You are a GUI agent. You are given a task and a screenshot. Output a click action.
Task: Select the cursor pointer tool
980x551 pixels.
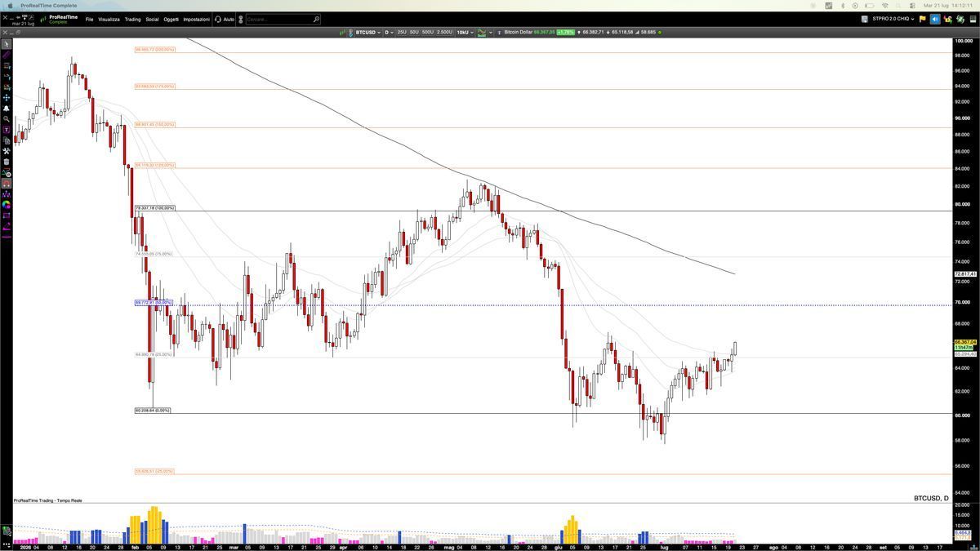pos(7,44)
